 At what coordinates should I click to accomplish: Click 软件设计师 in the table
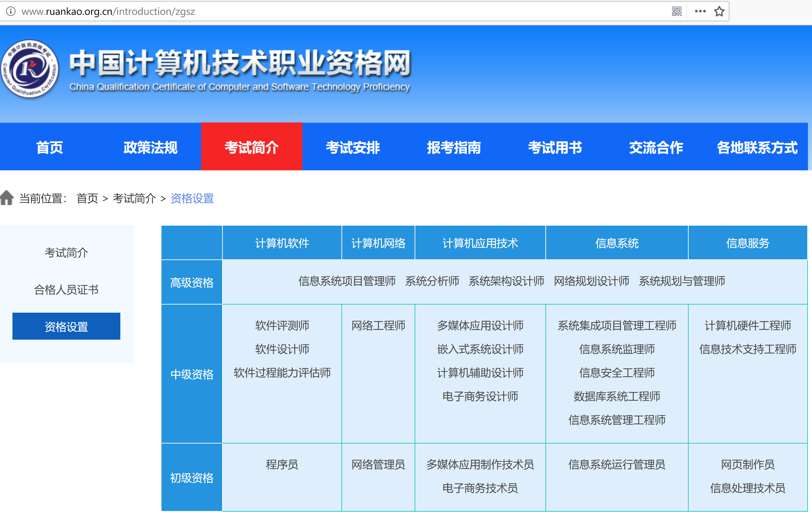point(282,349)
